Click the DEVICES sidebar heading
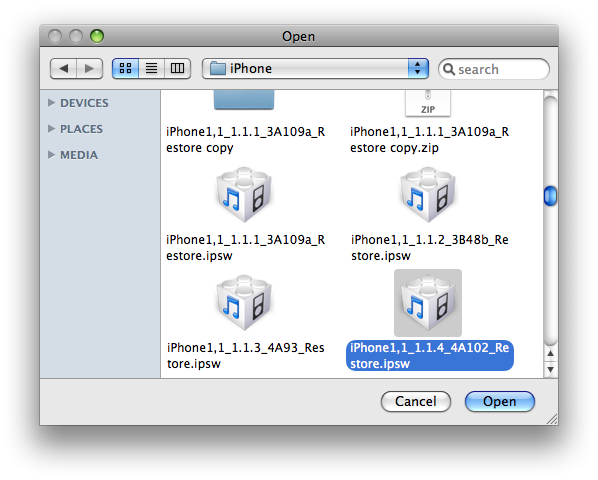598x480 pixels. [x=84, y=103]
